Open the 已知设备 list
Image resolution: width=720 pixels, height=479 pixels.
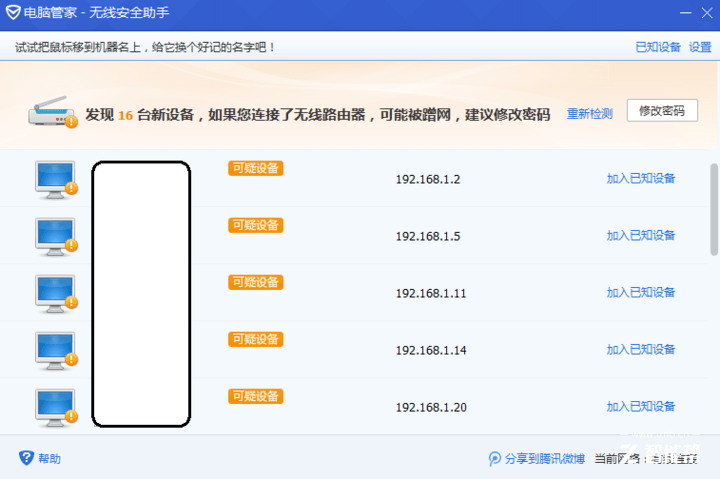click(657, 47)
